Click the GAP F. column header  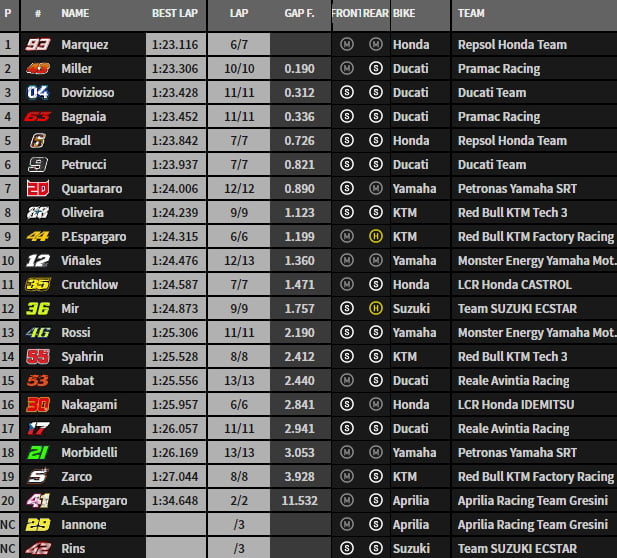[x=299, y=15]
